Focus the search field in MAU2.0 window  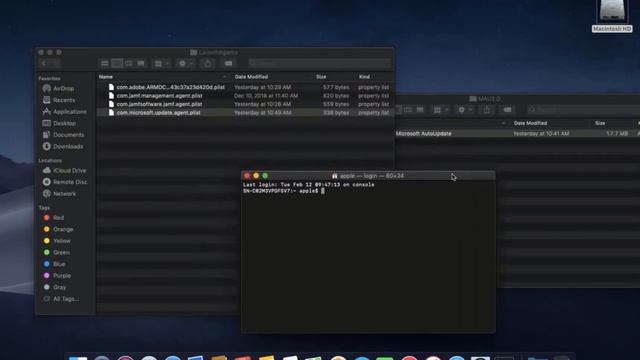(x=584, y=110)
